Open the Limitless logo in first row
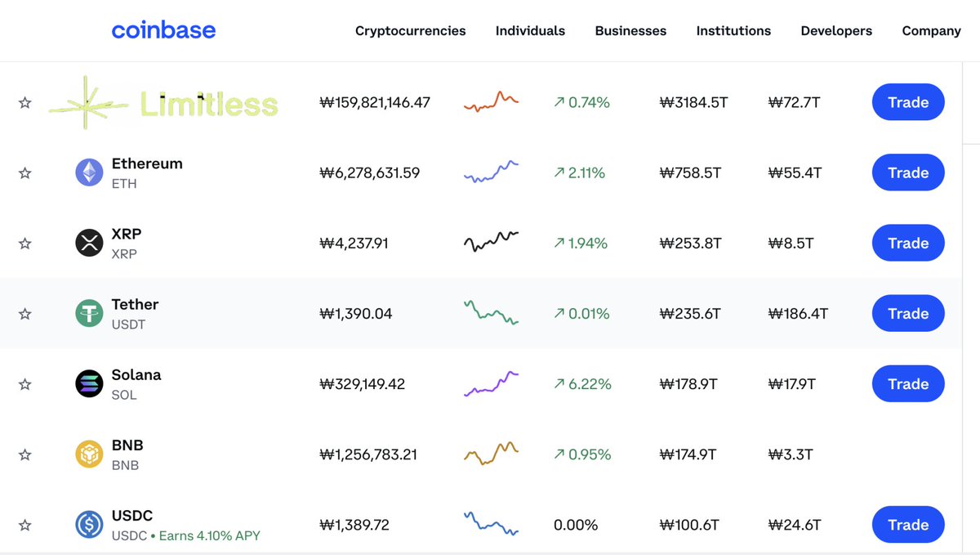Viewport: 980px width, 555px height. 163,103
